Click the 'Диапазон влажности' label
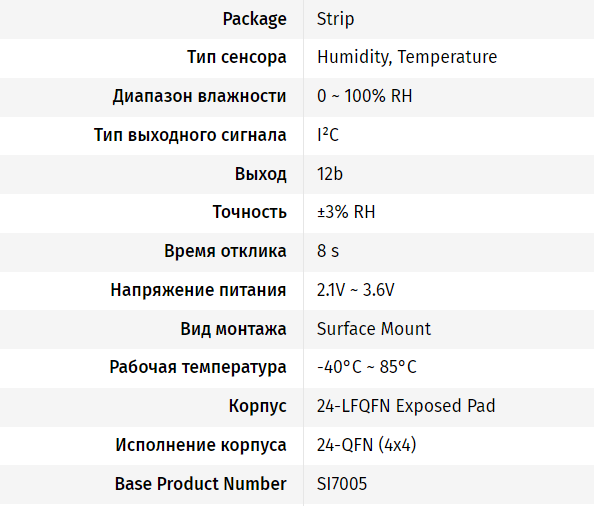 [199, 96]
